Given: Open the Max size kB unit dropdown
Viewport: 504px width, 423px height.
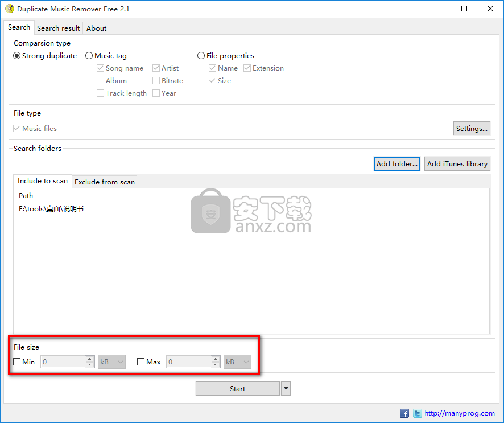Looking at the screenshot, I should click(x=237, y=362).
